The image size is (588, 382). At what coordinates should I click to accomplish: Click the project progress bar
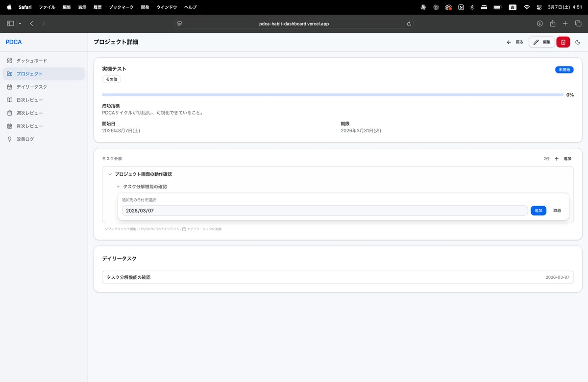(333, 95)
